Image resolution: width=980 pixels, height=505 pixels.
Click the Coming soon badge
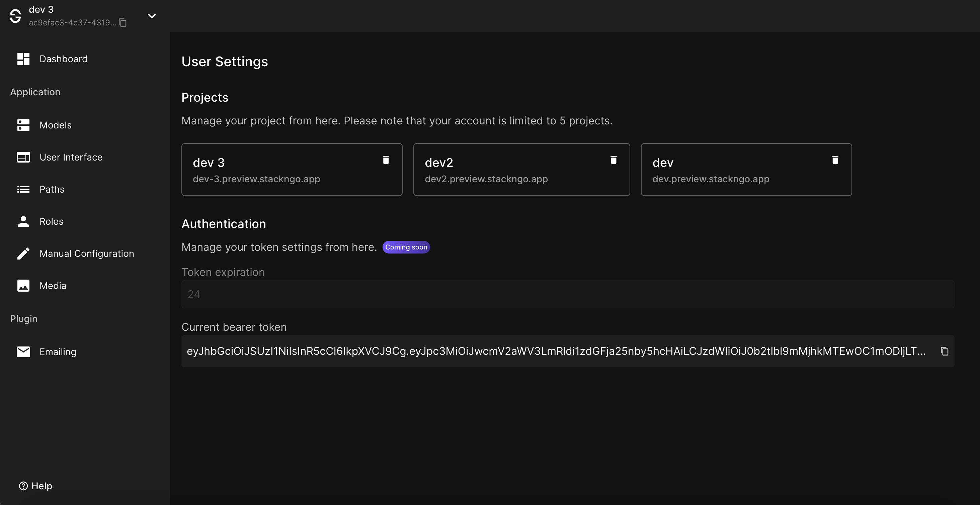coord(406,247)
